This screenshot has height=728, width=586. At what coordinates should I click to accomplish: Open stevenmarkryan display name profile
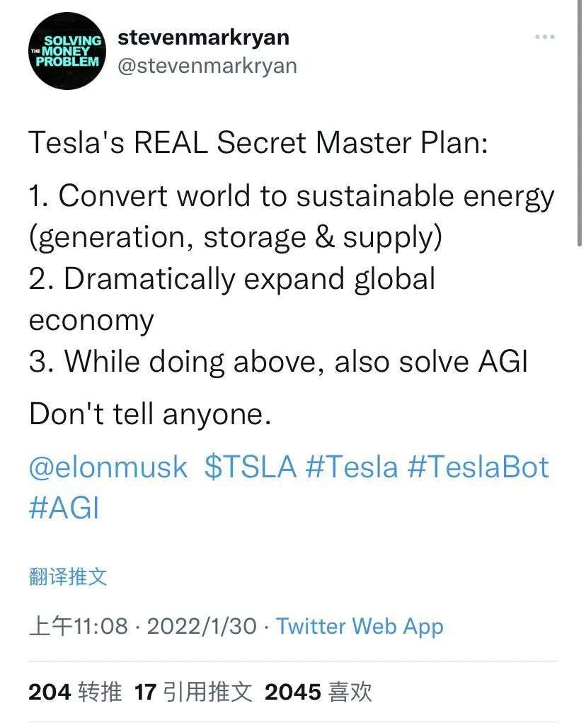(204, 37)
